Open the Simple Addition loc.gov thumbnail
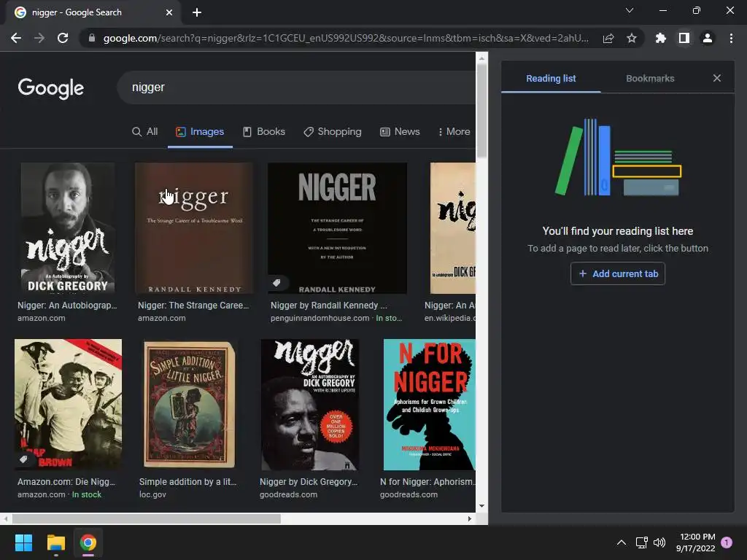Image resolution: width=747 pixels, height=560 pixels. coord(189,405)
